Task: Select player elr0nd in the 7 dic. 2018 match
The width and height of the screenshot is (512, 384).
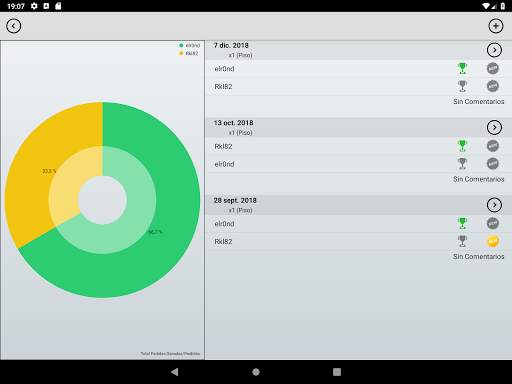Action: pos(224,69)
